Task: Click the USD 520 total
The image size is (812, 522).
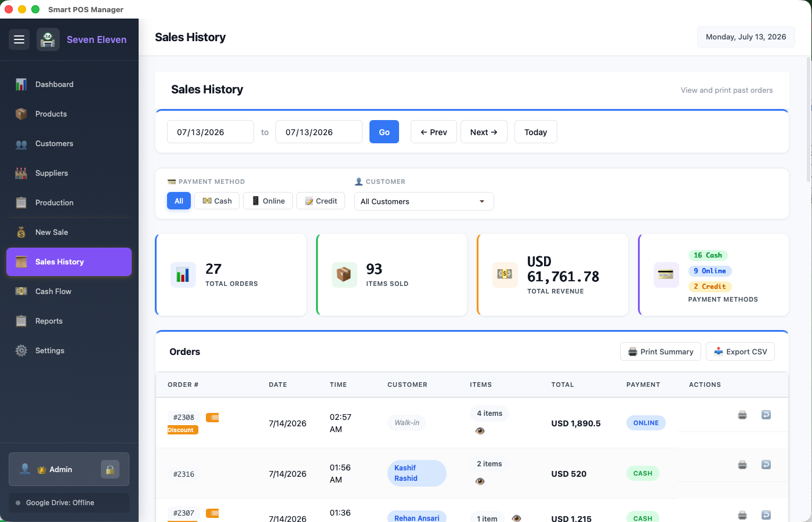Action: (x=569, y=474)
